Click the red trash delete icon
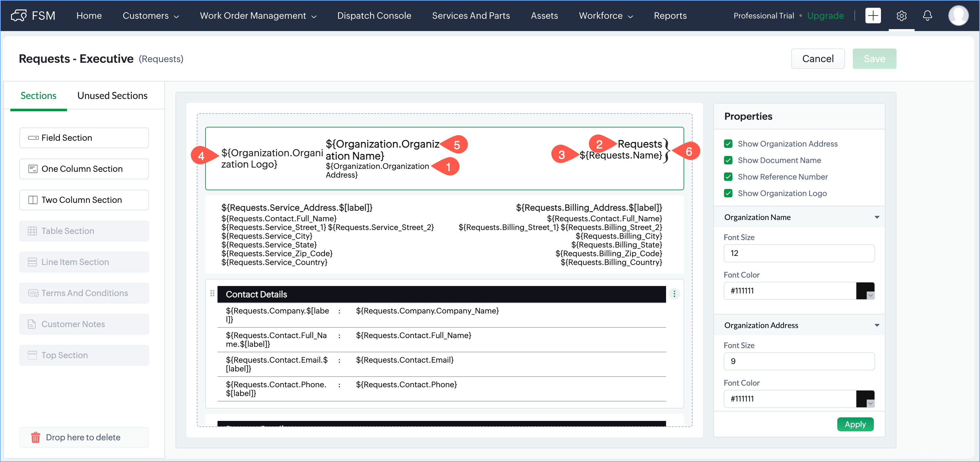Viewport: 980px width, 462px height. (x=35, y=437)
